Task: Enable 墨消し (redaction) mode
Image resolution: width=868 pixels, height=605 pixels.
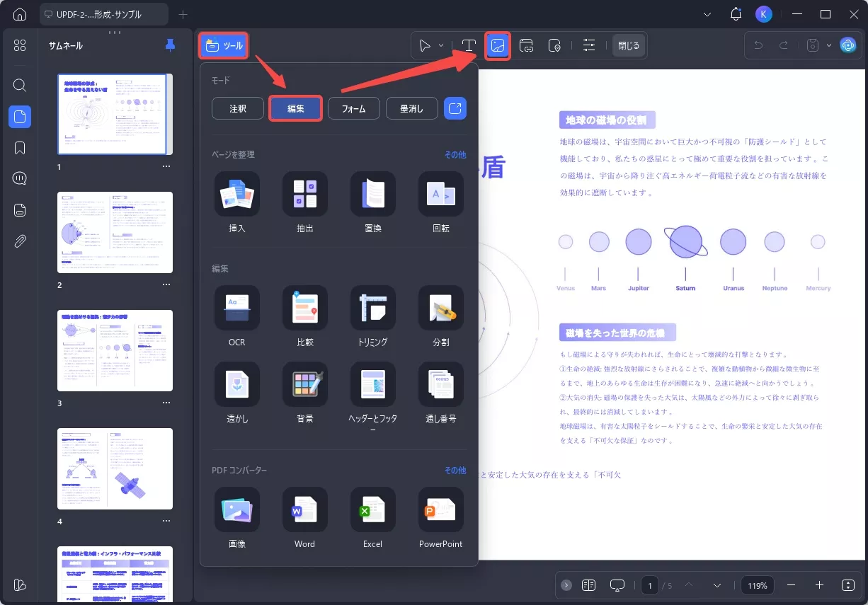Action: [411, 108]
